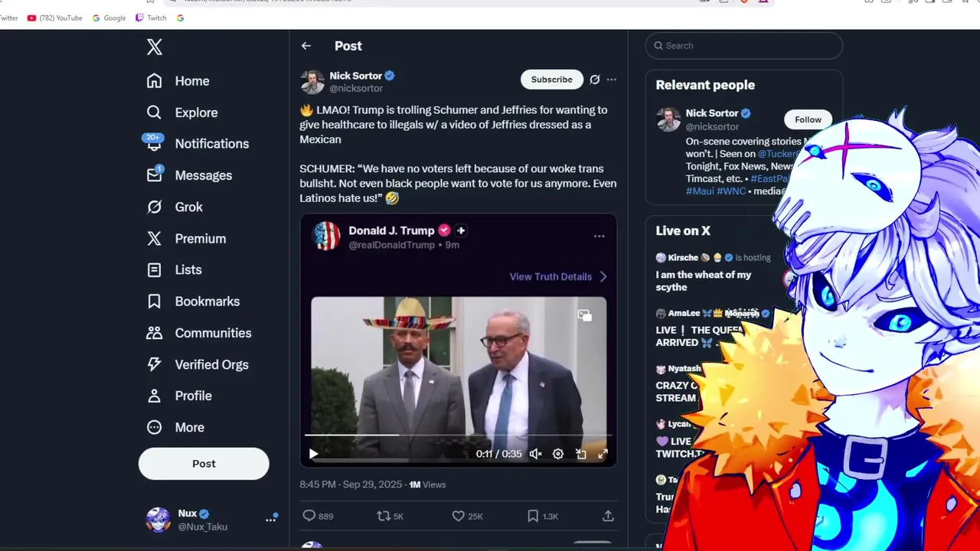Image resolution: width=980 pixels, height=551 pixels.
Task: Go to Home in sidebar
Action: click(178, 81)
